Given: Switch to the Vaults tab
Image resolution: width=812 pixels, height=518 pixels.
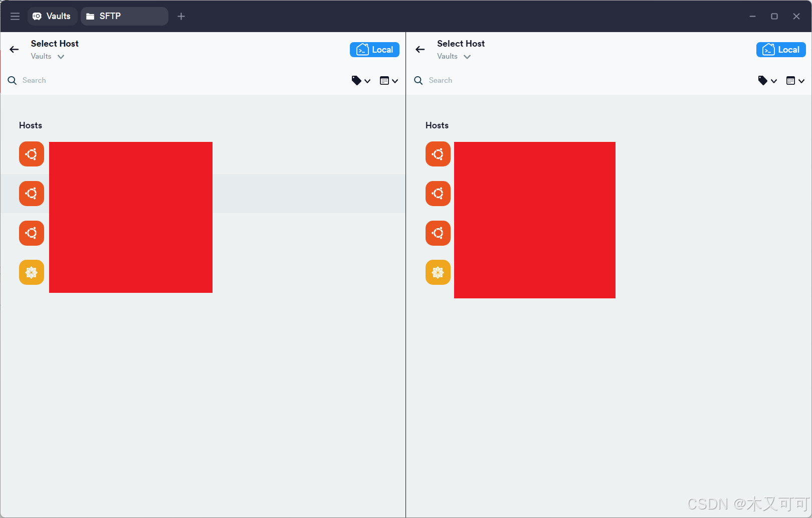Looking at the screenshot, I should click(52, 17).
